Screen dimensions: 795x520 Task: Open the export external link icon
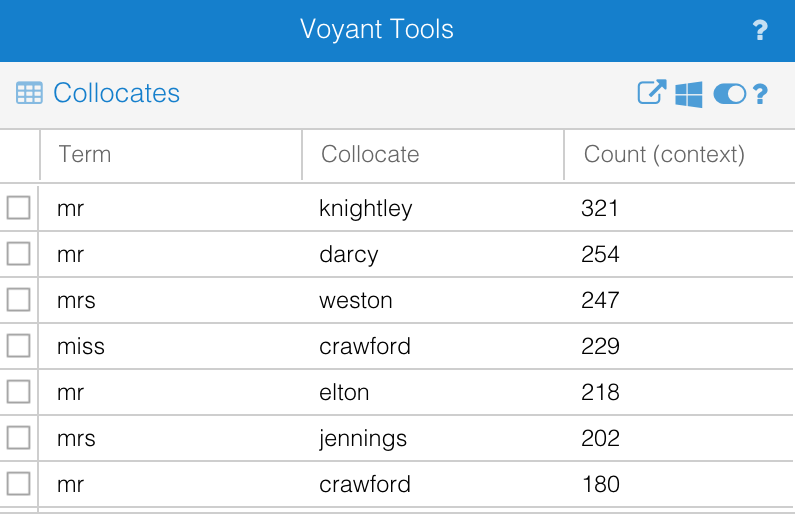pos(652,93)
